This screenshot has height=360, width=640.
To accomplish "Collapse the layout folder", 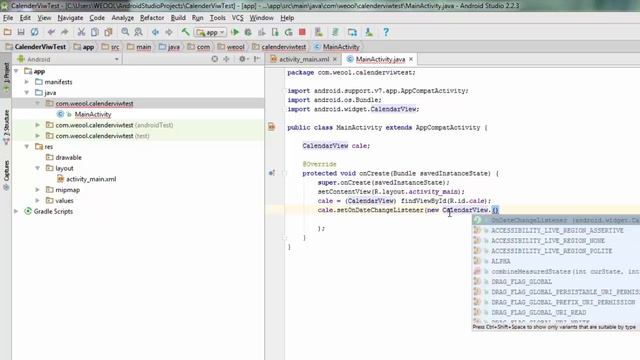I will pos(38,168).
